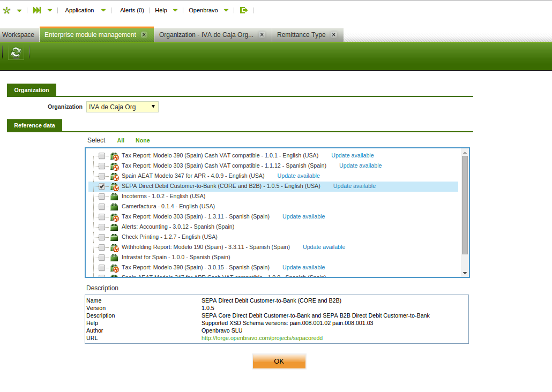Open Alerts (0)
This screenshot has height=392, width=552.
point(132,10)
